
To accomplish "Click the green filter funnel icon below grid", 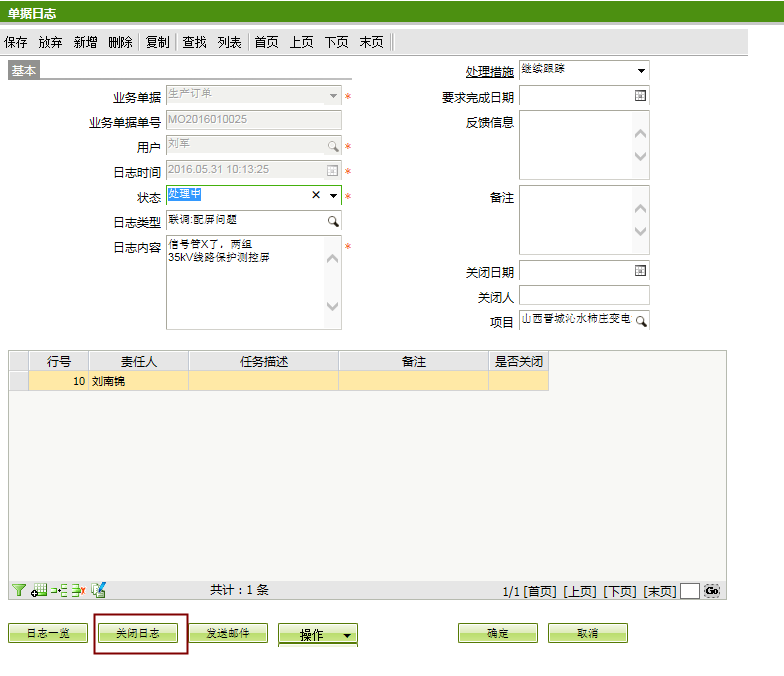I will click(x=18, y=590).
